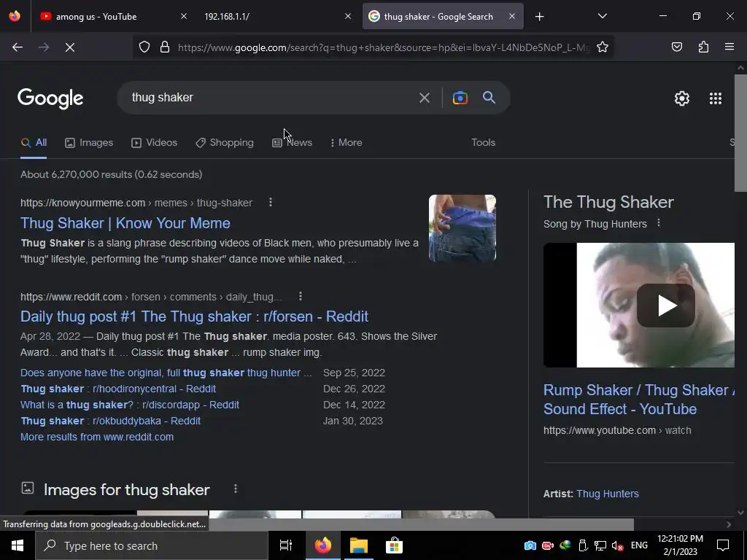Click the vertical page scrollbar thumb

pos(740,133)
